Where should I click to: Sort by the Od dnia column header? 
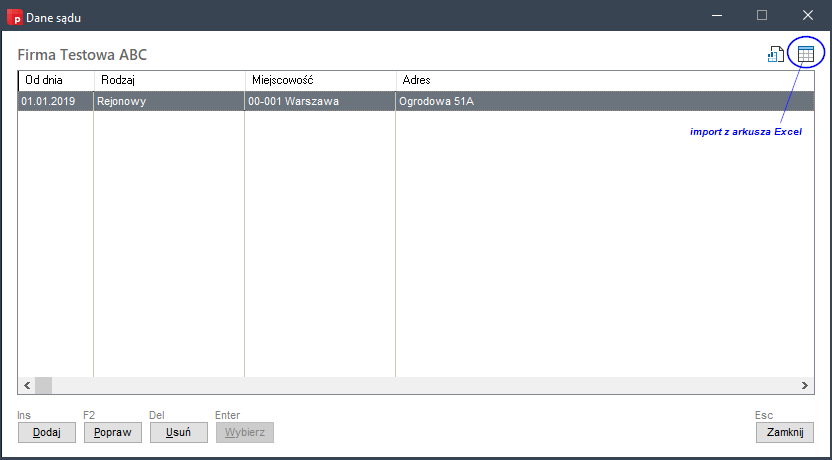coord(56,79)
